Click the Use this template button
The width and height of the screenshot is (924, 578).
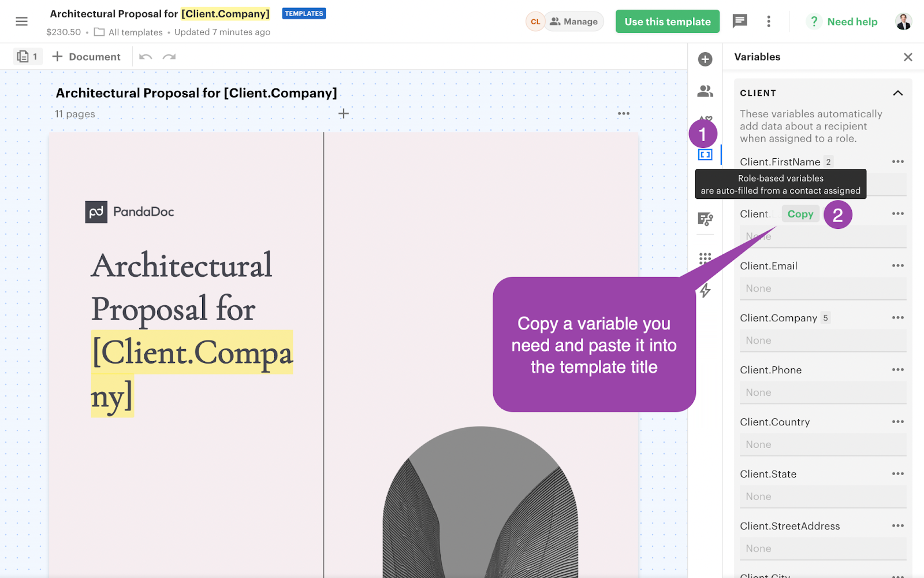click(x=667, y=21)
